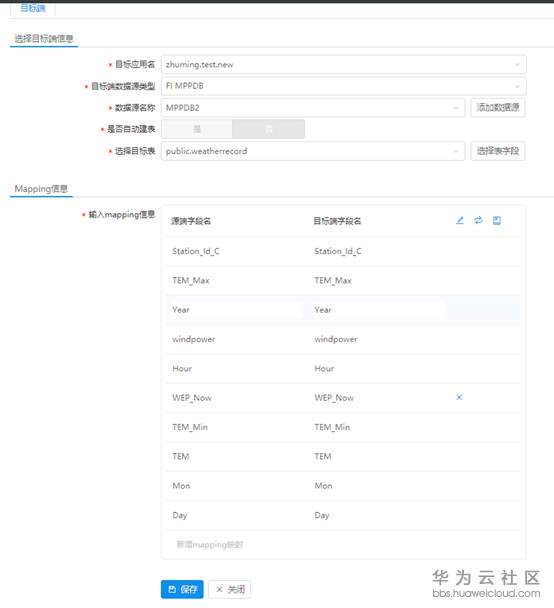Screen dimensions: 554x608
Task: Click the 选择表字段 button
Action: coord(498,151)
